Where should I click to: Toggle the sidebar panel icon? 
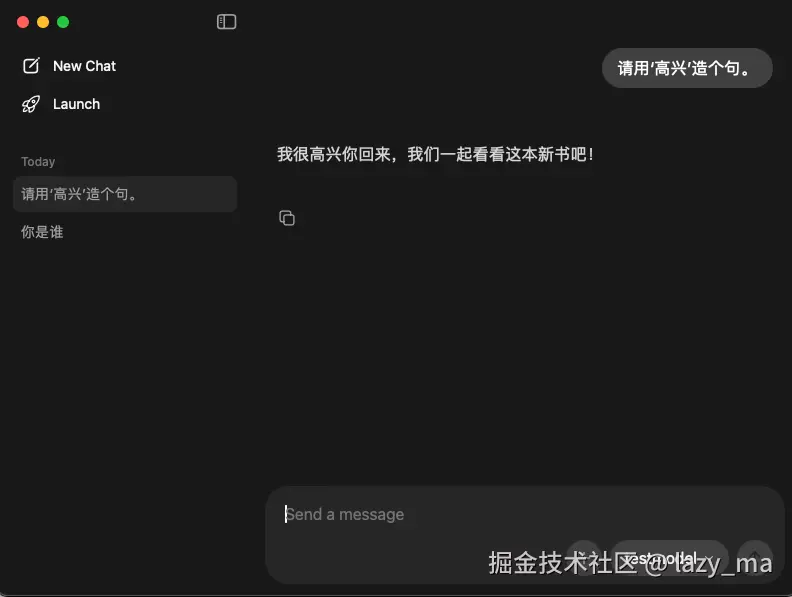point(226,22)
